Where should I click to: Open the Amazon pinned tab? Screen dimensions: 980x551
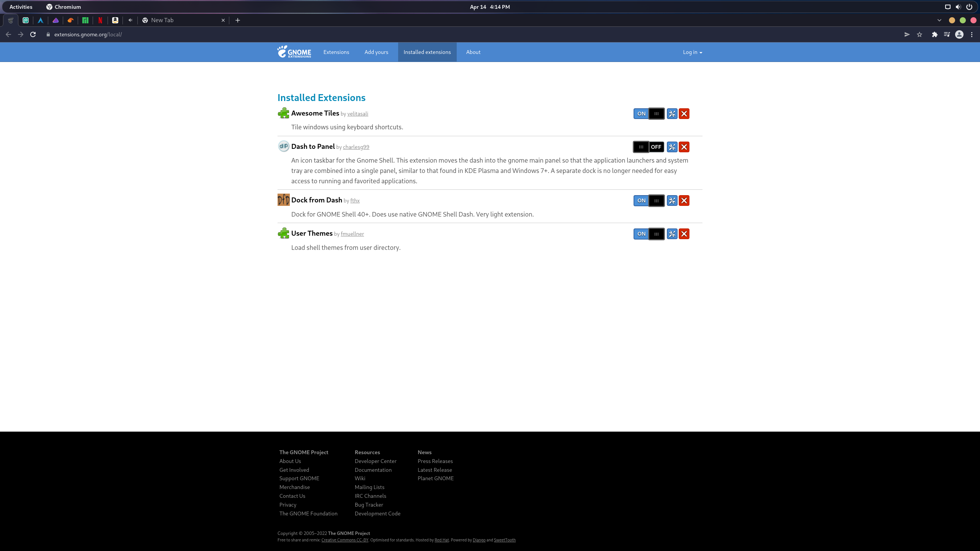point(115,20)
